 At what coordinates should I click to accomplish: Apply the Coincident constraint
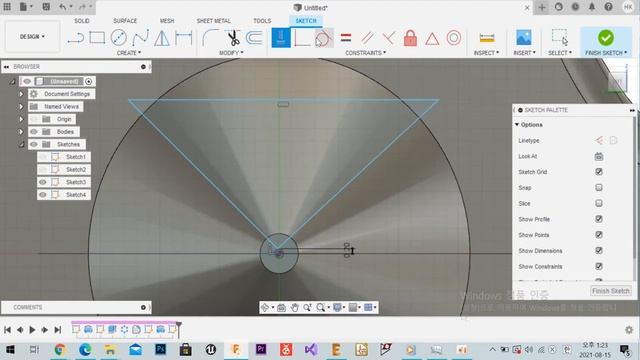point(302,38)
